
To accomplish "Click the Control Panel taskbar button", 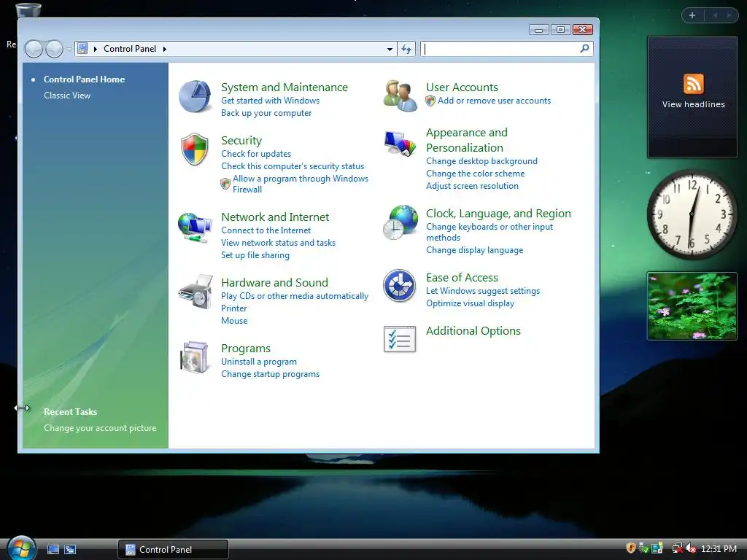I will pos(173,549).
